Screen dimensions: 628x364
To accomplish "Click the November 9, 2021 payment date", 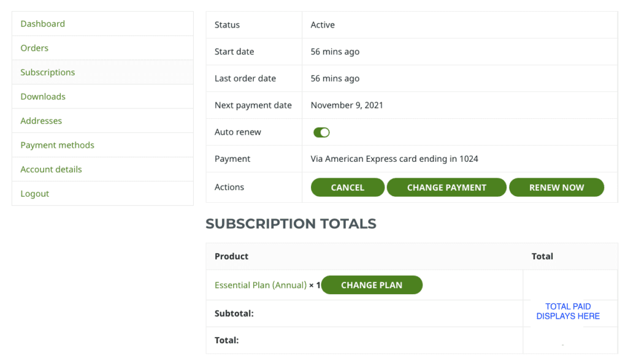I will (347, 105).
